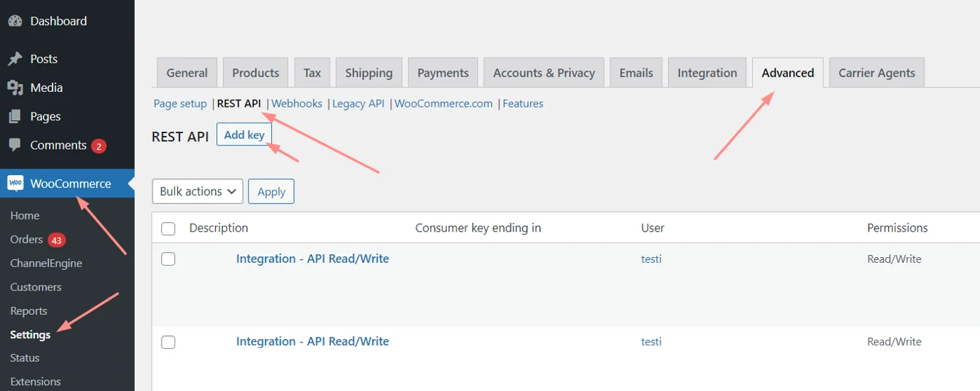Click the Pages icon in sidebar
This screenshot has width=980, height=391.
tap(15, 116)
